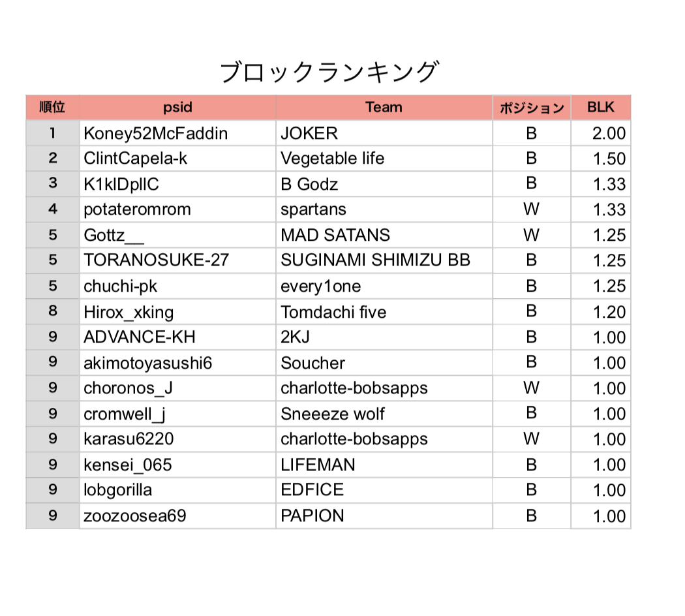Select the Hirox_xking psid cell
Image resolution: width=685 pixels, height=616 pixels.
129,312
